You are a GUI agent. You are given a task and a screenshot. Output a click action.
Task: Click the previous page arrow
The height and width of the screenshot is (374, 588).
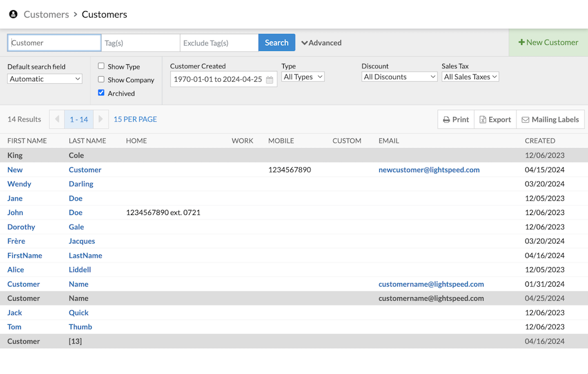coord(57,119)
